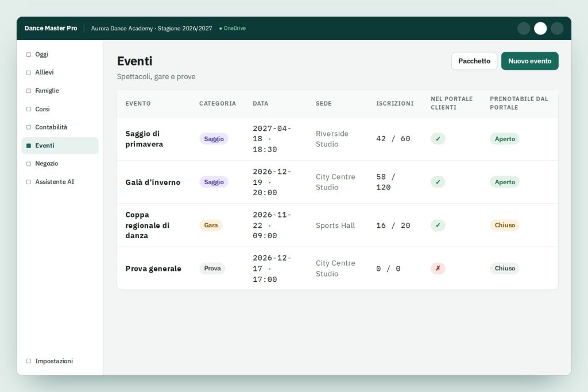This screenshot has height=392, width=588.
Task: Click Aperto badge for Galà d'inverno
Action: (x=504, y=182)
